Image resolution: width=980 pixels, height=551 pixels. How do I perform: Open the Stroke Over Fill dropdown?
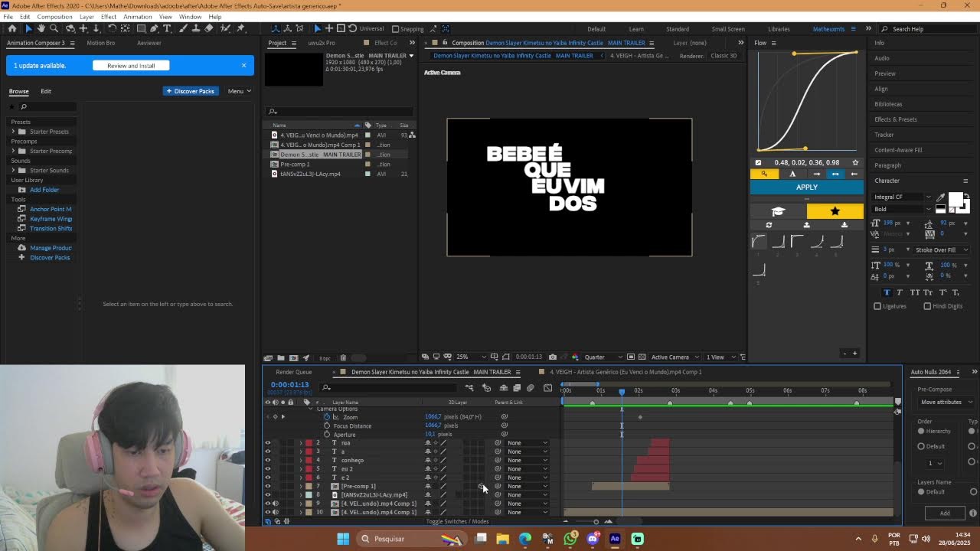point(942,249)
